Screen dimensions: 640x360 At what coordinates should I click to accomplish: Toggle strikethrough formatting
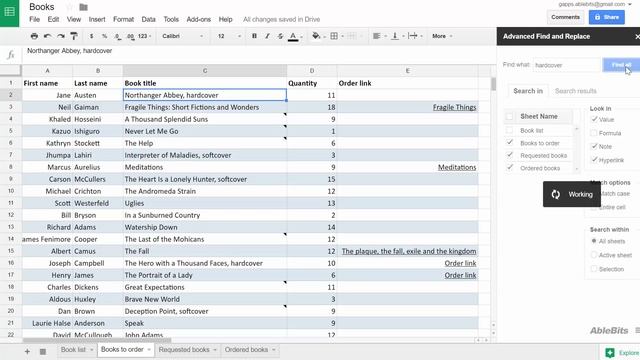pos(280,36)
